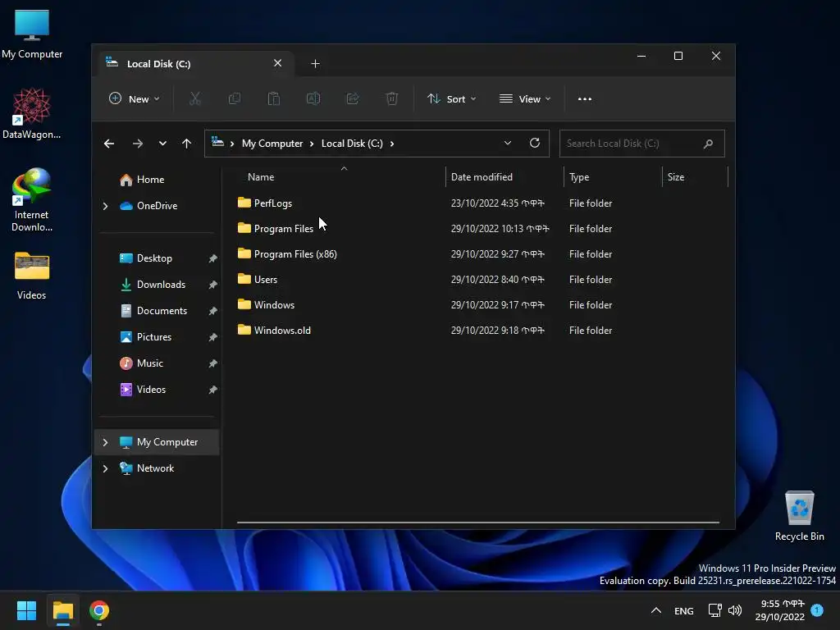Open the View dropdown menu
The image size is (840, 630).
(525, 98)
